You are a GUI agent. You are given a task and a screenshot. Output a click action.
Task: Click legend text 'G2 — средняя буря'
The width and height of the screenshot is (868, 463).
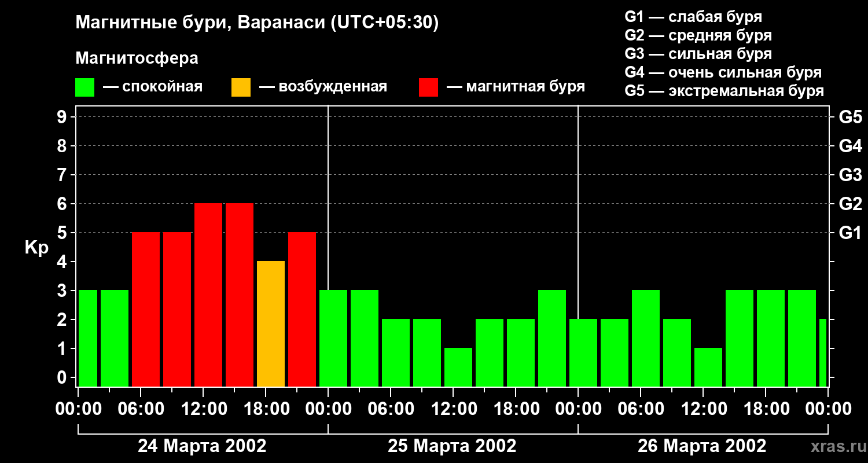pyautogui.click(x=698, y=35)
